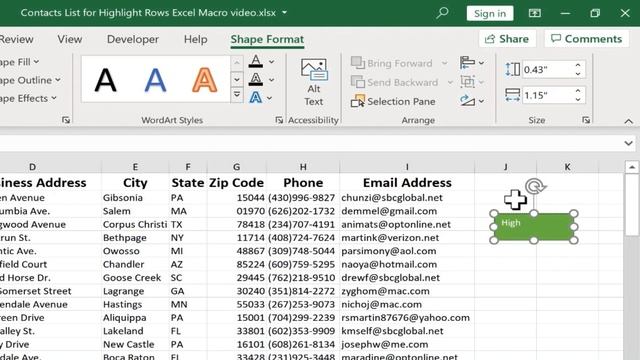Click the Email Address header cell
This screenshot has width=640, height=360.
(407, 182)
